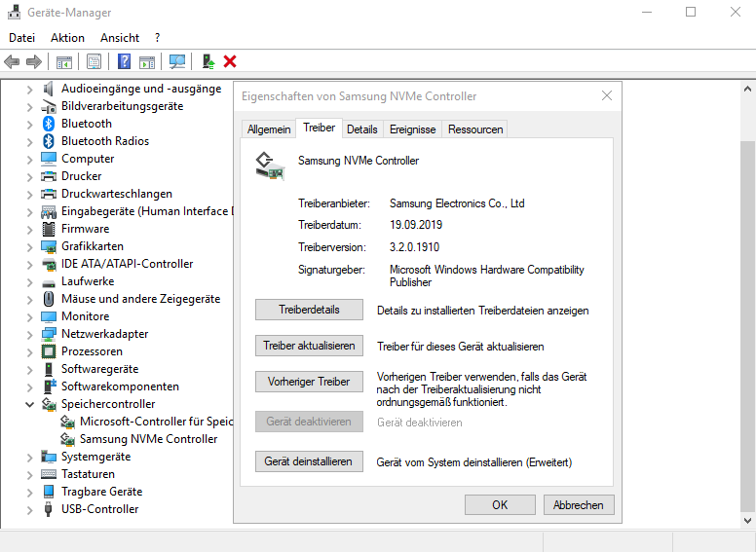Image resolution: width=756 pixels, height=552 pixels.
Task: Click the Gerät deinstallieren button
Action: [309, 461]
